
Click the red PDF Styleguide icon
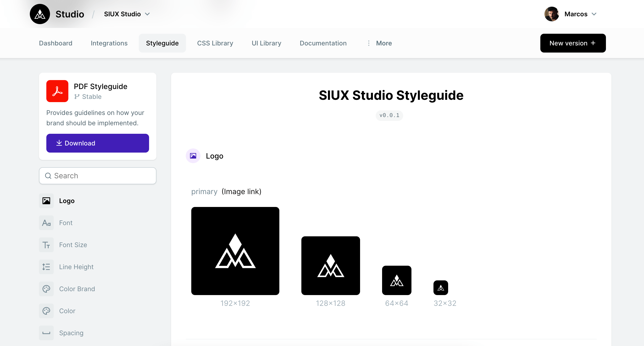57,91
